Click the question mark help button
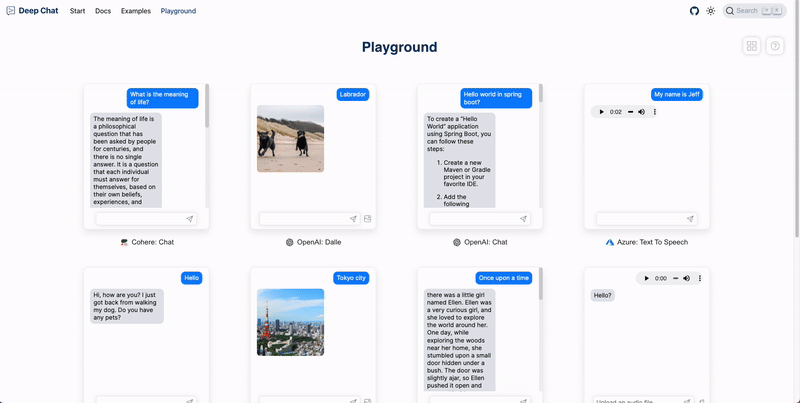 (x=775, y=46)
